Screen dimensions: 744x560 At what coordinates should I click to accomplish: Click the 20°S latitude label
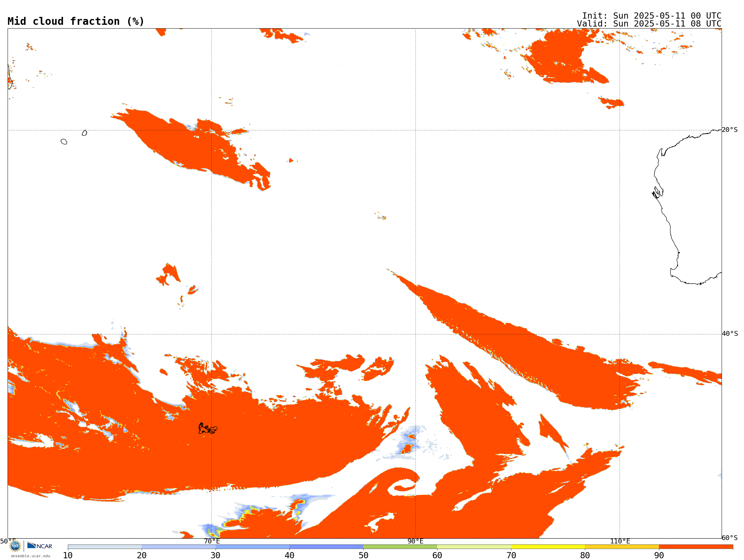pos(730,130)
